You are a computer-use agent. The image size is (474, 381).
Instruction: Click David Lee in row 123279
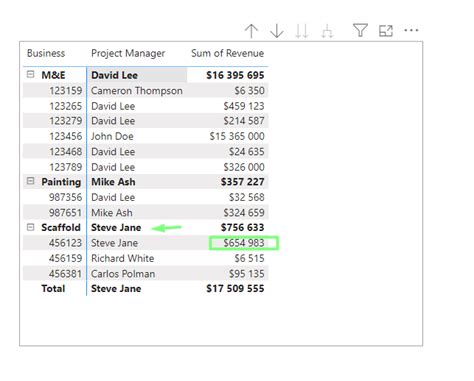point(113,121)
